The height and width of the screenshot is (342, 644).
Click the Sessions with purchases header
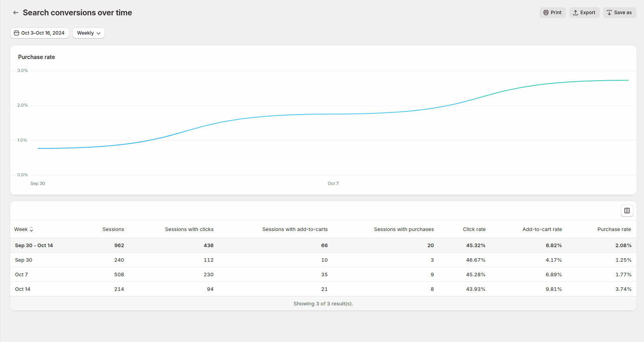[403, 229]
